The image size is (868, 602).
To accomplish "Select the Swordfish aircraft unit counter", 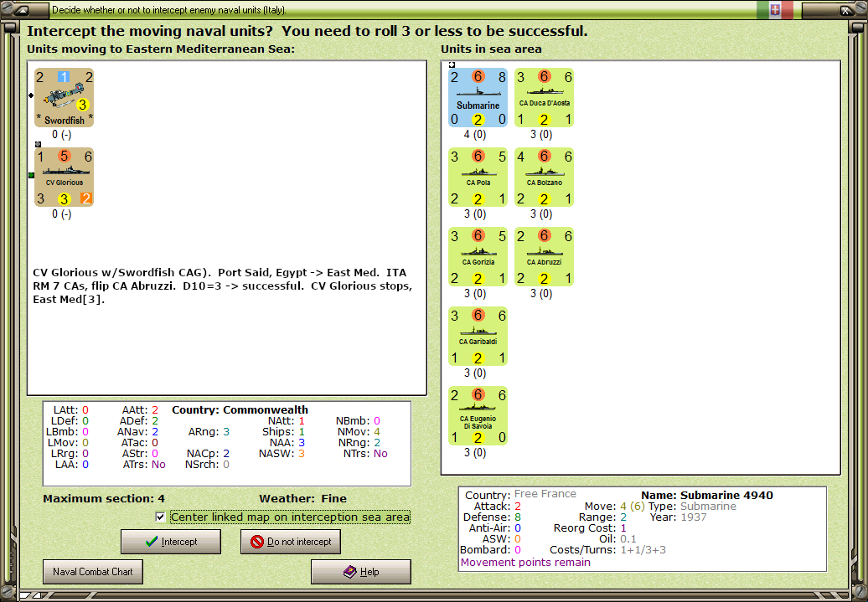I will pyautogui.click(x=65, y=97).
